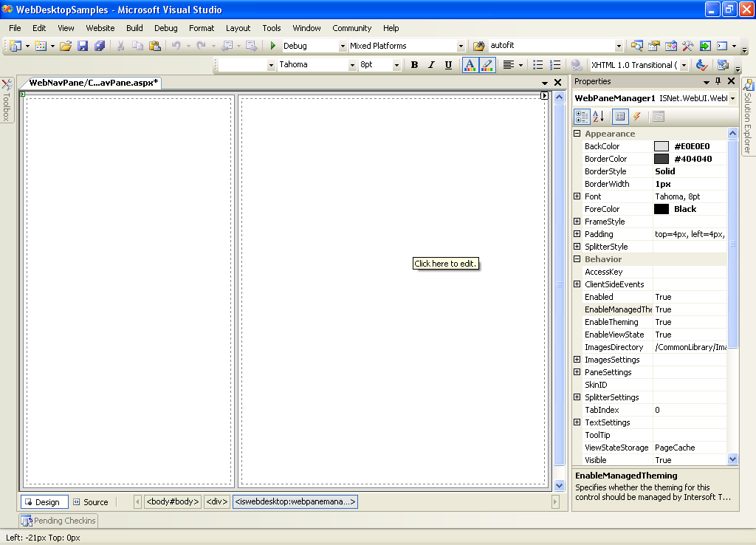Open File using the folder icon
Viewport: 756px width, 545px height.
pyautogui.click(x=66, y=46)
